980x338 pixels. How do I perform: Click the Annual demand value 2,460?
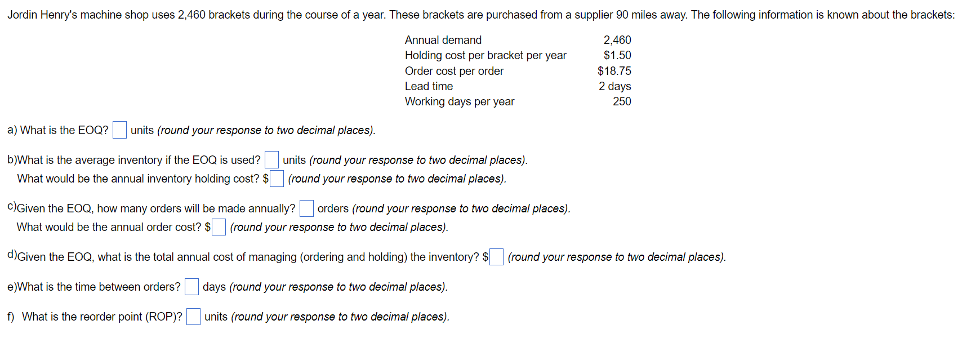[617, 40]
